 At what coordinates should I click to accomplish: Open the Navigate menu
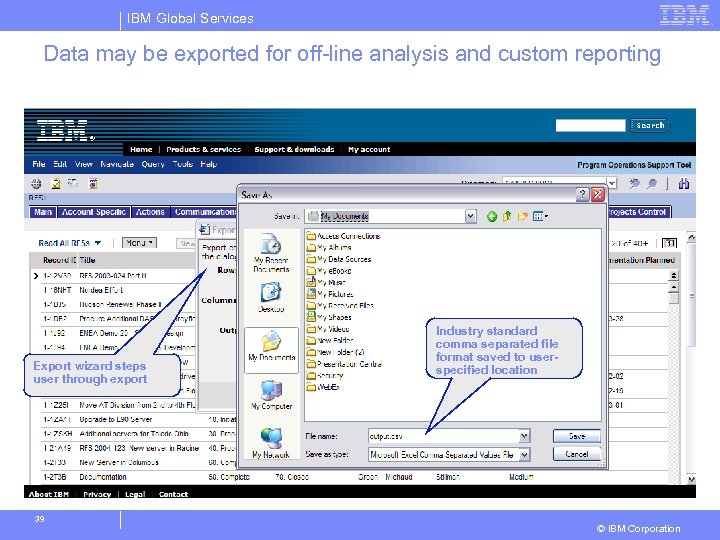coord(117,164)
